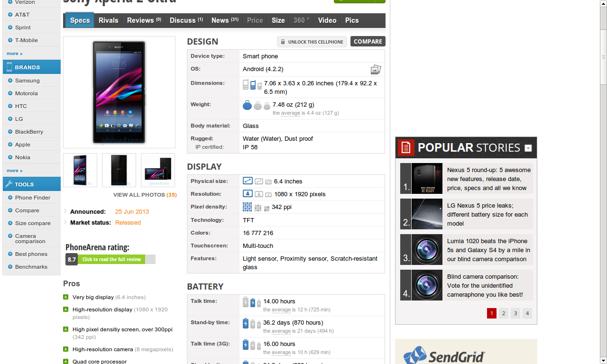This screenshot has width=607, height=364.
Task: Click the average link under Weight
Action: (x=291, y=113)
